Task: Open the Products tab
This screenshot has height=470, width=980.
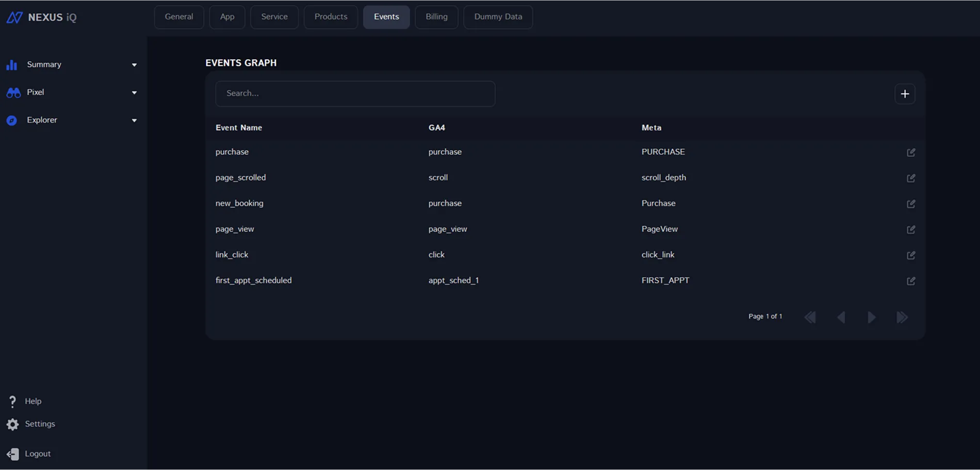Action: (x=331, y=17)
